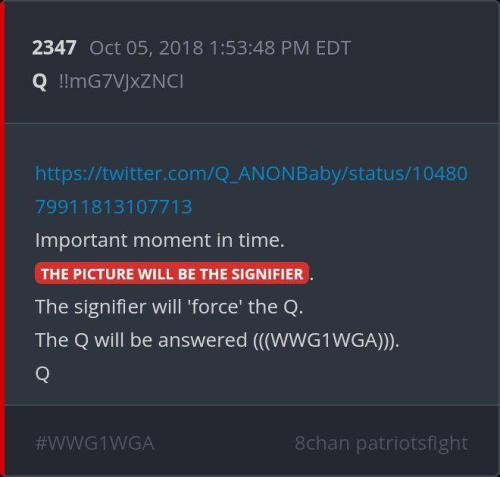Click the 8chan source label in footer
This screenshot has width=500, height=477.
click(x=322, y=443)
